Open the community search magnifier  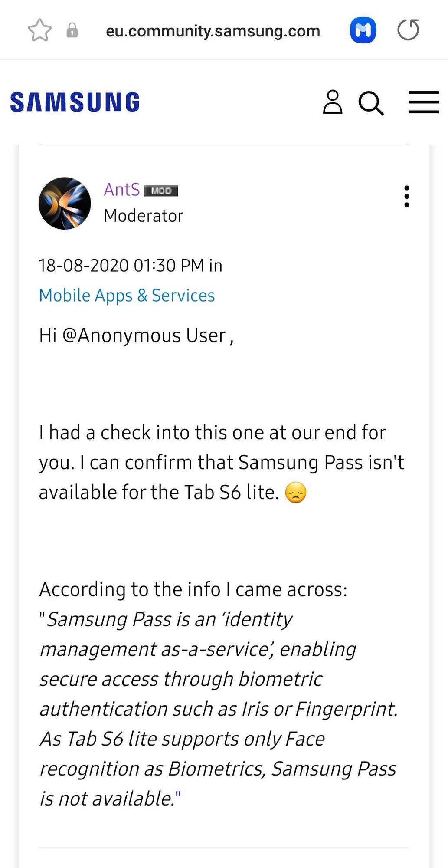pos(371,103)
